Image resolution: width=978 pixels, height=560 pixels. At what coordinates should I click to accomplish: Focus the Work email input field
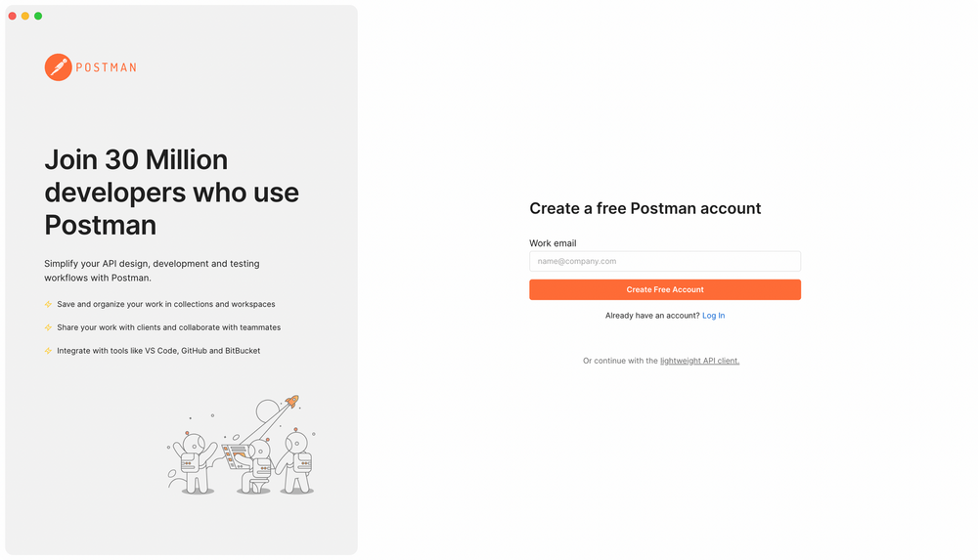click(665, 261)
